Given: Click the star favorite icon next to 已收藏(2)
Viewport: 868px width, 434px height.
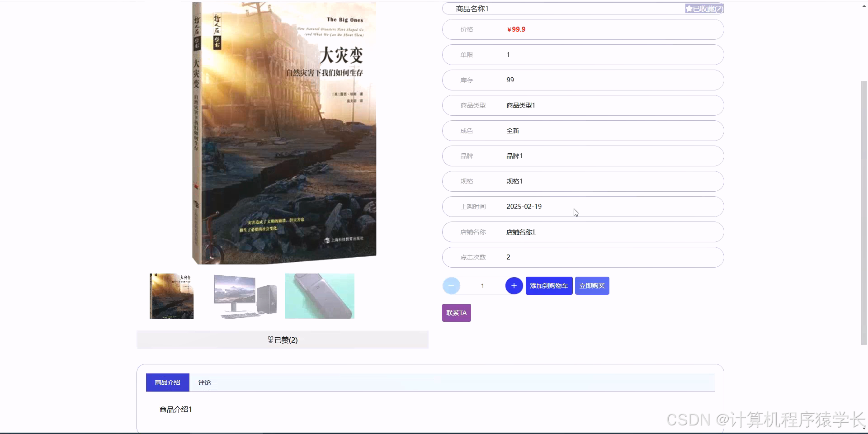Looking at the screenshot, I should 689,8.
